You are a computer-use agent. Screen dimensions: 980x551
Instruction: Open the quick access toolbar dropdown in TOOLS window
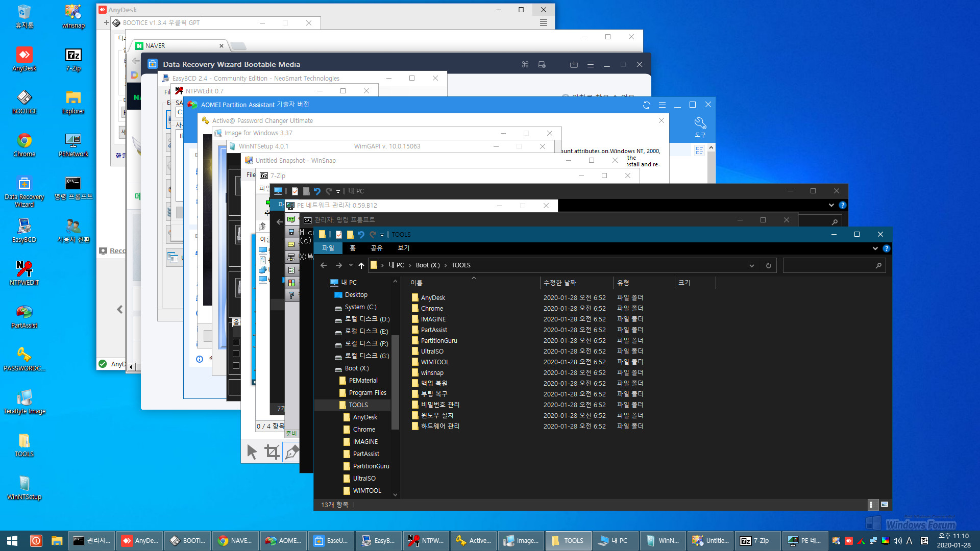coord(382,235)
